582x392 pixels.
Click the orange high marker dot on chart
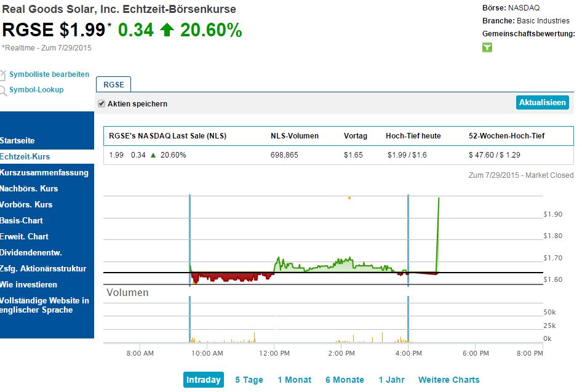click(349, 198)
